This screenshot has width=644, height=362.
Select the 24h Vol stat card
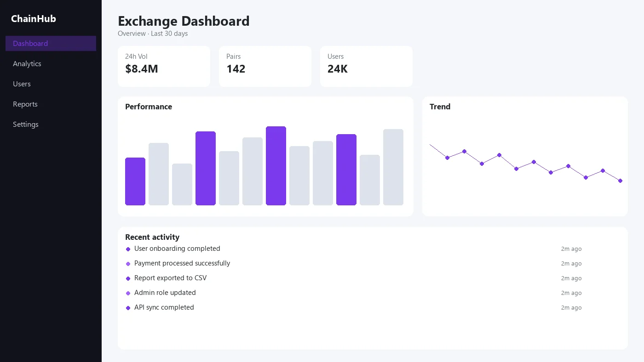pos(164,66)
